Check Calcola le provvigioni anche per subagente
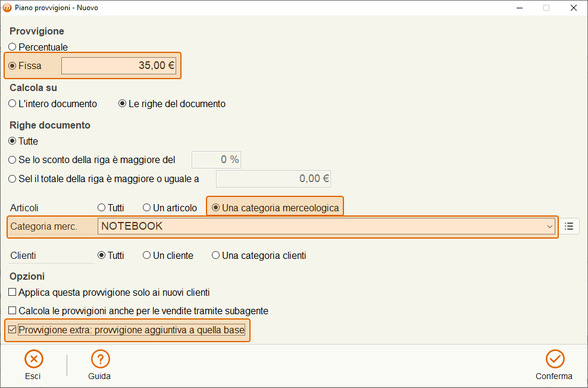The image size is (588, 388). coord(12,311)
